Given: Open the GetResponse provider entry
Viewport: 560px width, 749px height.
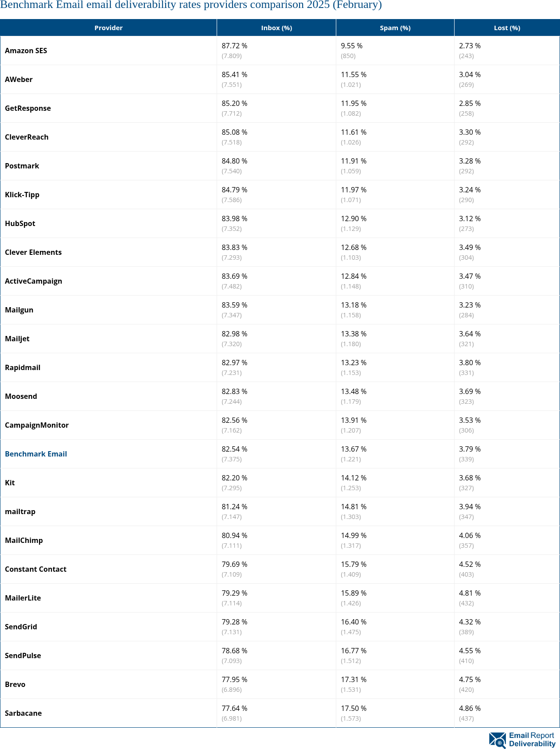Looking at the screenshot, I should (28, 108).
